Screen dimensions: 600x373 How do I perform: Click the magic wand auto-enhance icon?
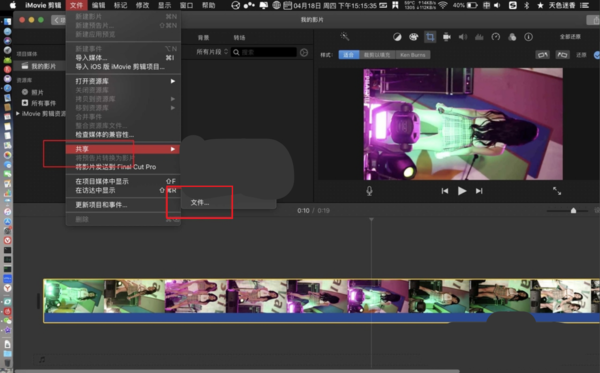344,36
